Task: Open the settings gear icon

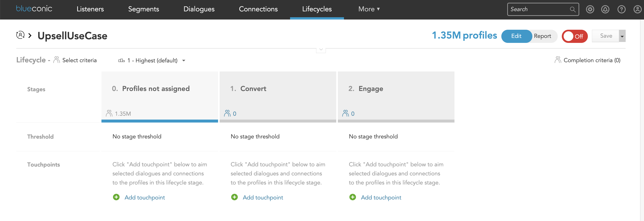Action: (590, 9)
